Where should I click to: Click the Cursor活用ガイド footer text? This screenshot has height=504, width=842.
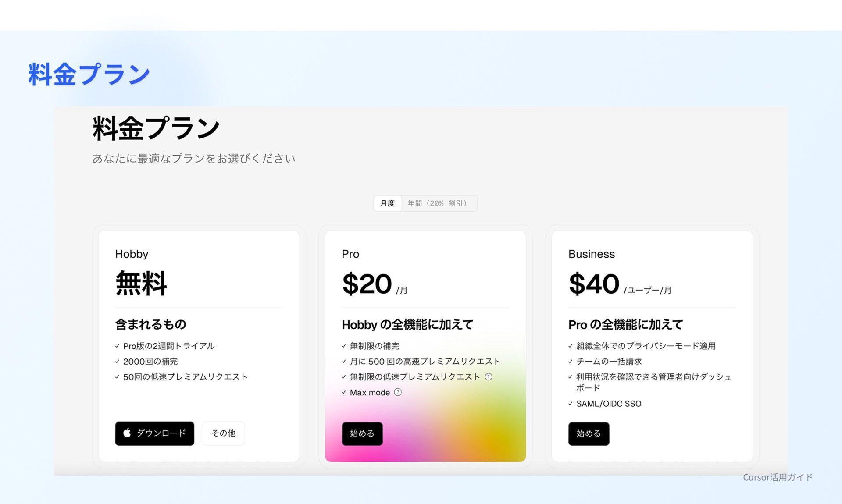(778, 477)
